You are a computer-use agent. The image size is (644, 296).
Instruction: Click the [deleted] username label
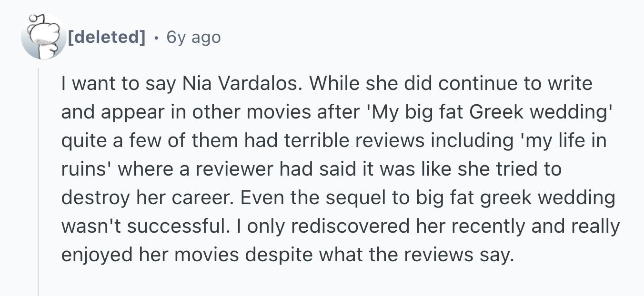pos(107,37)
